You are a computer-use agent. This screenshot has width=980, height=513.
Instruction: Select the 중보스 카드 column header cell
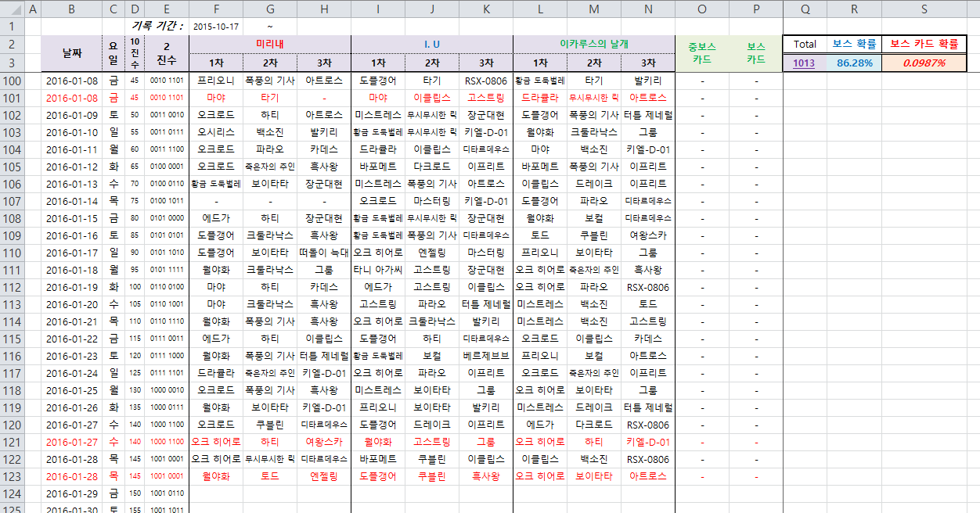coord(701,53)
